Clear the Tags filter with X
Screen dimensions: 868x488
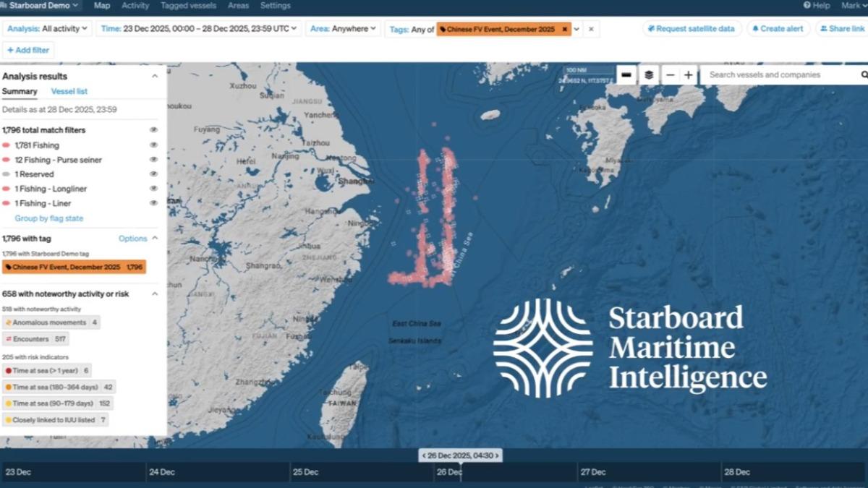[591, 29]
